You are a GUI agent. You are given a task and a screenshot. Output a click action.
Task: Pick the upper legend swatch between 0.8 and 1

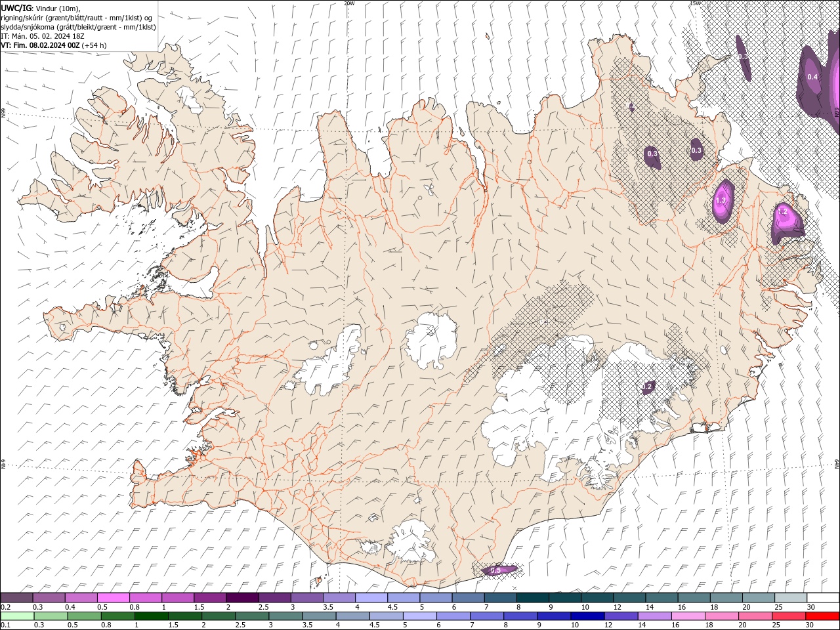click(x=145, y=597)
